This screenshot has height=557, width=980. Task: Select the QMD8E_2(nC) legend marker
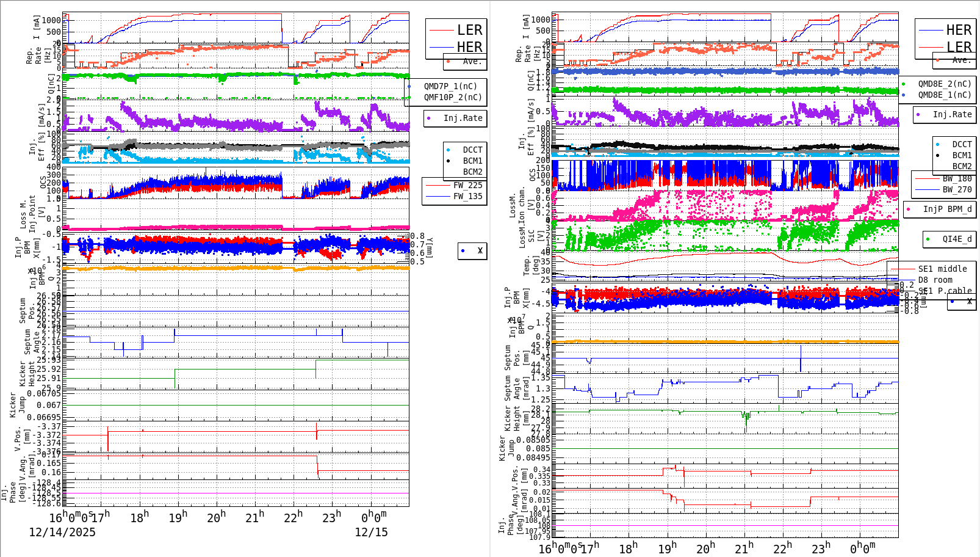904,84
